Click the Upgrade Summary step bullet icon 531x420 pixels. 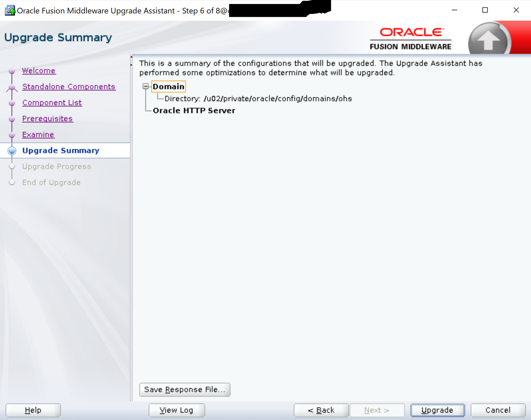12,151
